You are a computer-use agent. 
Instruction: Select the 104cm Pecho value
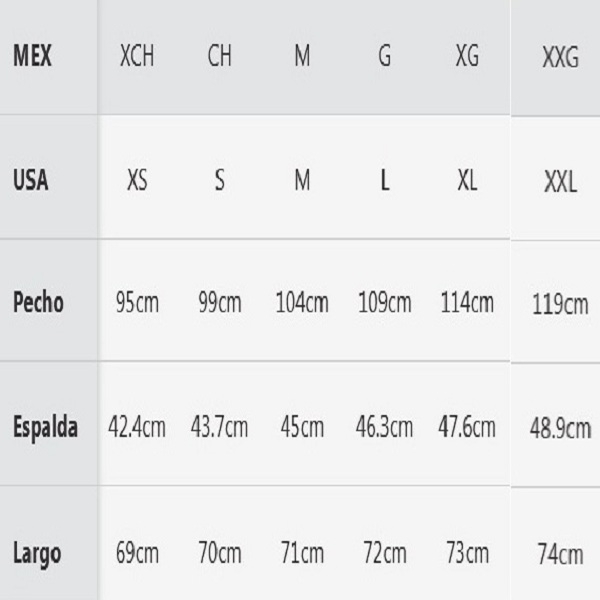coord(302,302)
